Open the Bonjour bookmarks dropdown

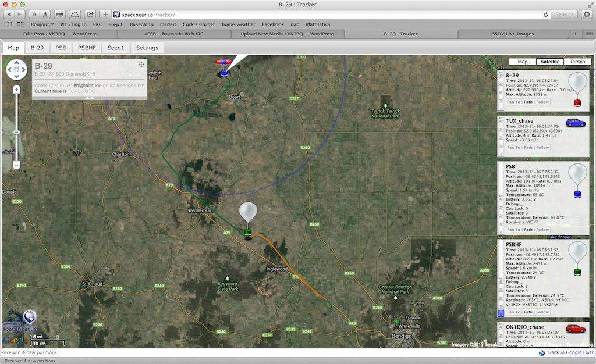[x=42, y=24]
